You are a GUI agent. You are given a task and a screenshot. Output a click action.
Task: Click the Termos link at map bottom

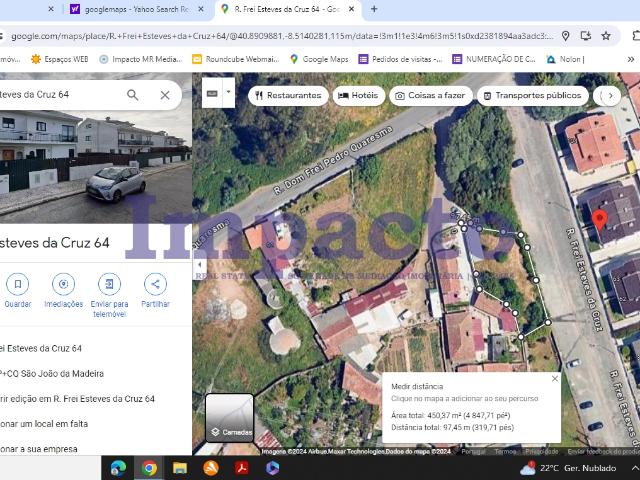coord(505,451)
